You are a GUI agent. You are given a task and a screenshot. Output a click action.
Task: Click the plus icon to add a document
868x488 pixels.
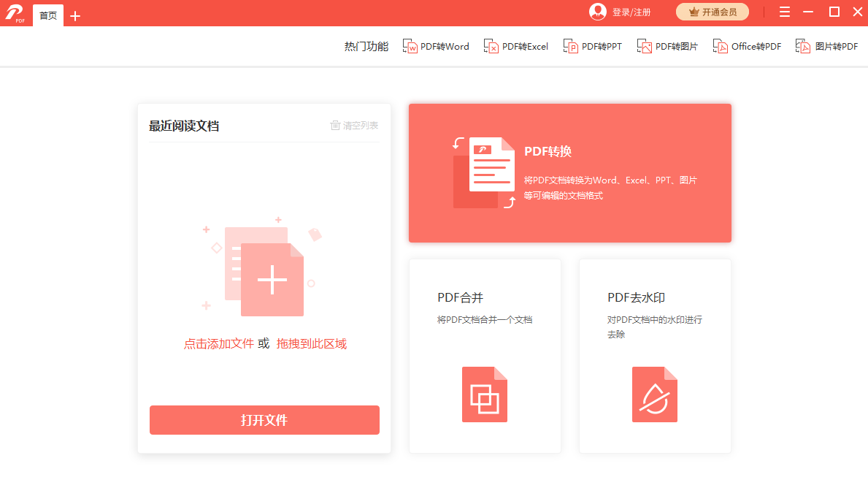273,280
